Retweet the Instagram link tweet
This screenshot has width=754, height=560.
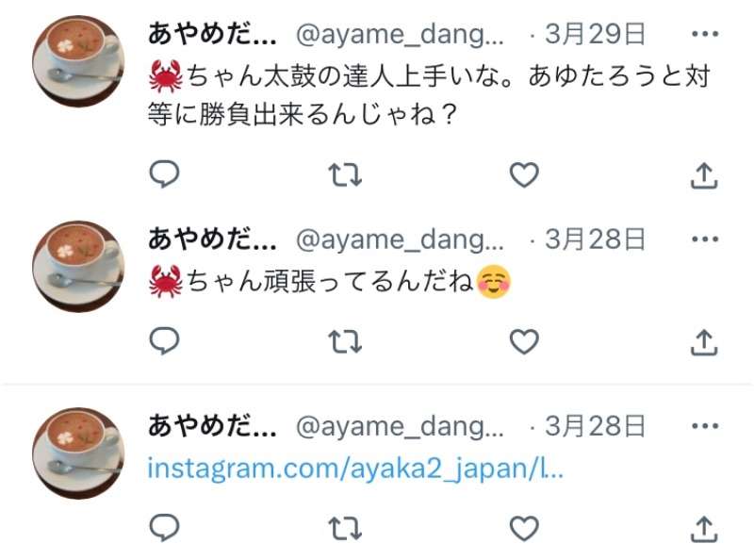coord(345,529)
